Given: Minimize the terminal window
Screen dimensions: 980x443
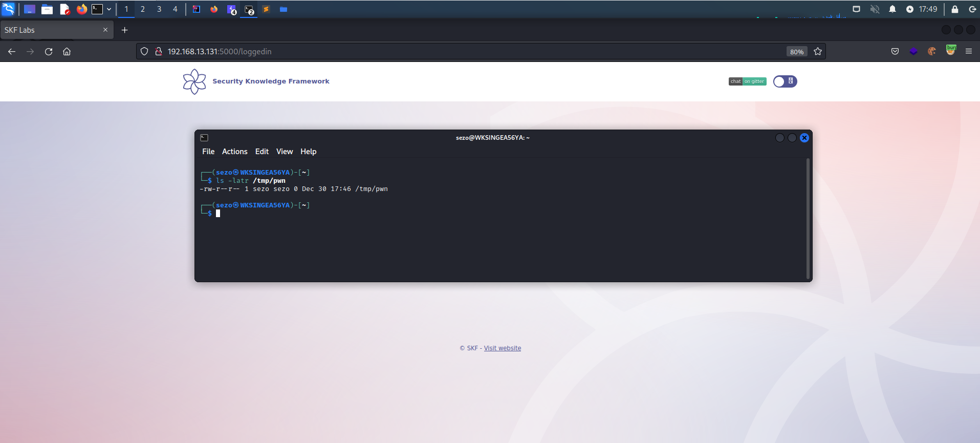Looking at the screenshot, I should click(780, 138).
